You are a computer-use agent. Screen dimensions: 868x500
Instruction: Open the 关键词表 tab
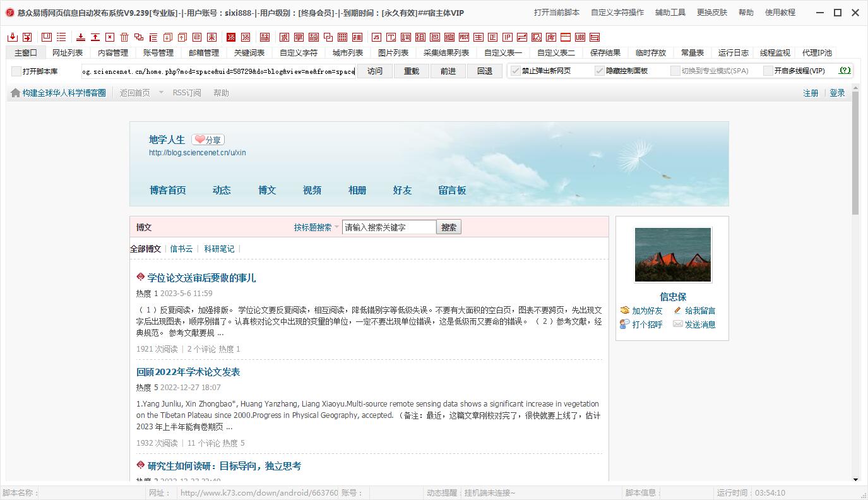click(x=249, y=53)
